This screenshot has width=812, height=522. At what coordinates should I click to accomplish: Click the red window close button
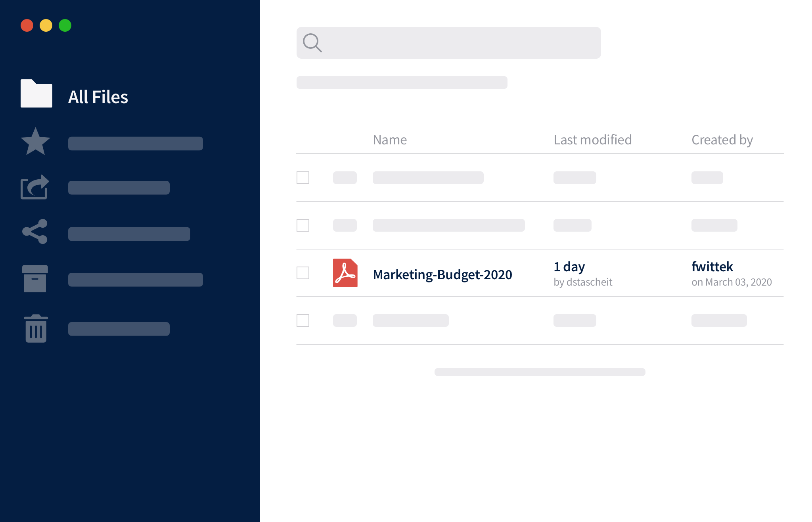[27, 25]
